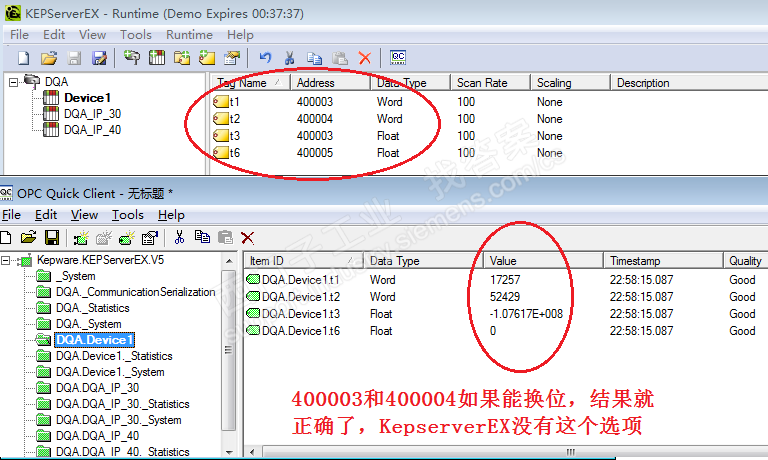
Task: Open File menu in KEPServerEX
Action: pyautogui.click(x=20, y=35)
